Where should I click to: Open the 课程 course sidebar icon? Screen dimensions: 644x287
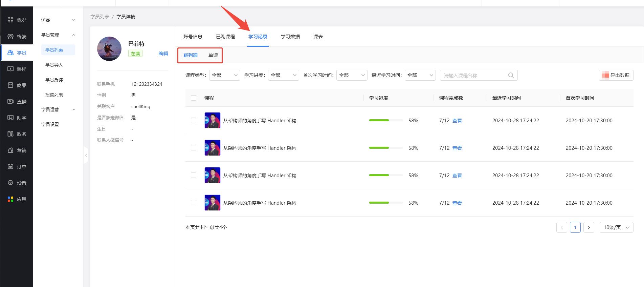click(x=10, y=69)
